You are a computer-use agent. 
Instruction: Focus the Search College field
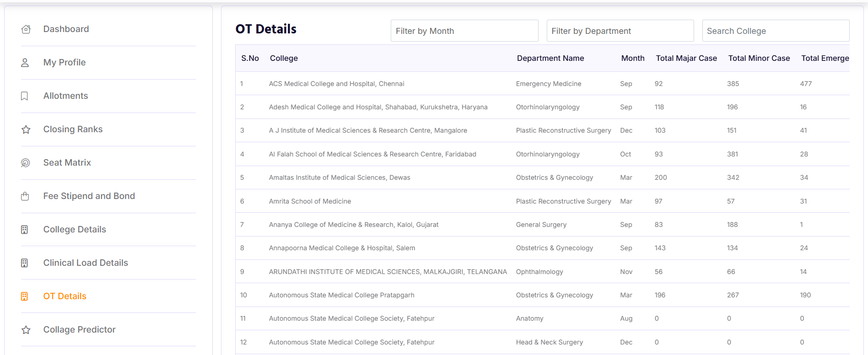(775, 31)
